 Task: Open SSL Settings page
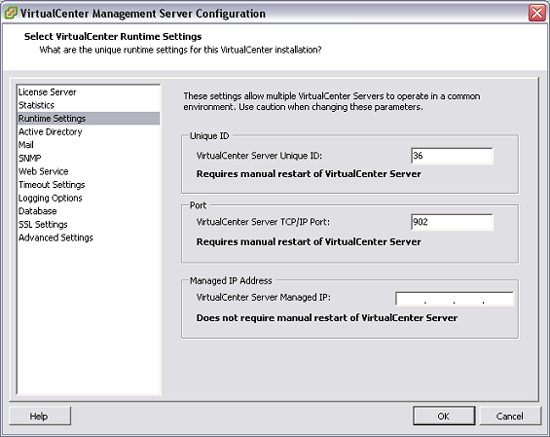[x=43, y=224]
